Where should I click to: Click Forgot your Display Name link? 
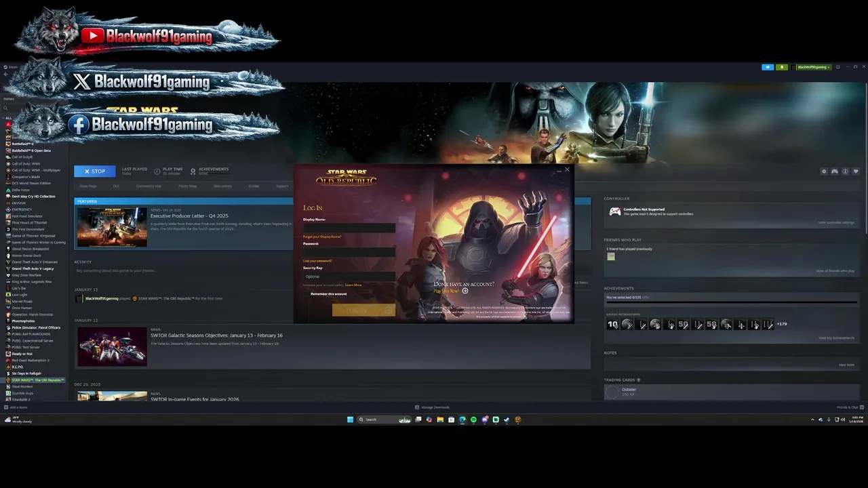point(322,237)
